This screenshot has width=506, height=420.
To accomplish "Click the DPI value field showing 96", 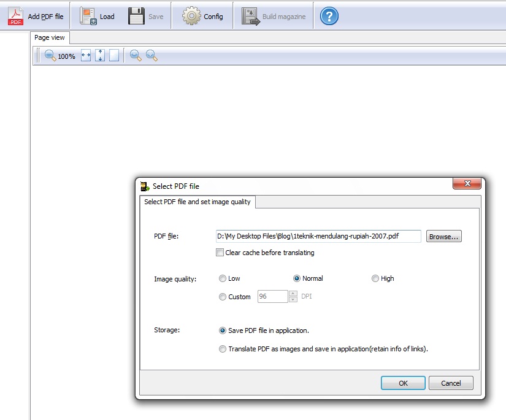I will pos(272,296).
